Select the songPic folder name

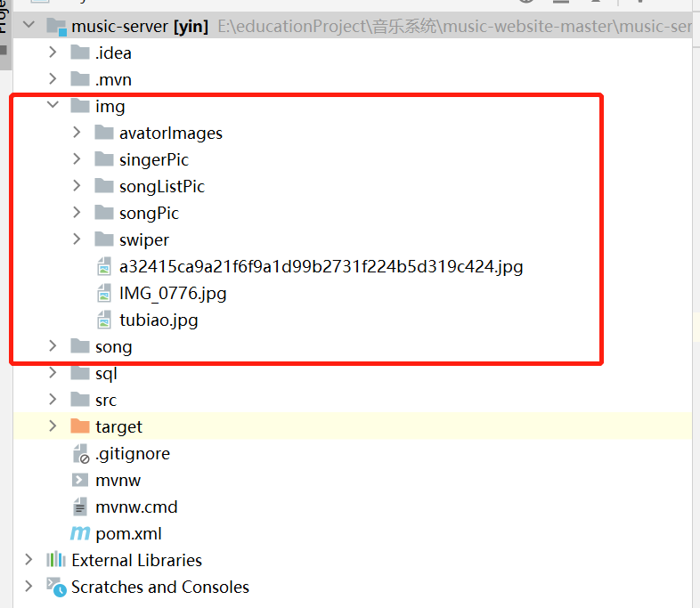[x=149, y=214]
